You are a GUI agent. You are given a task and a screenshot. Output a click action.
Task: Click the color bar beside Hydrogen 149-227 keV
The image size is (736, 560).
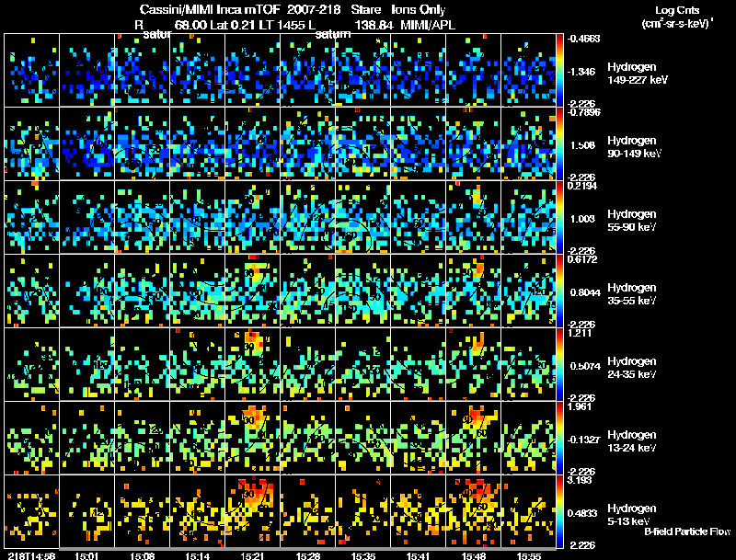pyautogui.click(x=559, y=71)
